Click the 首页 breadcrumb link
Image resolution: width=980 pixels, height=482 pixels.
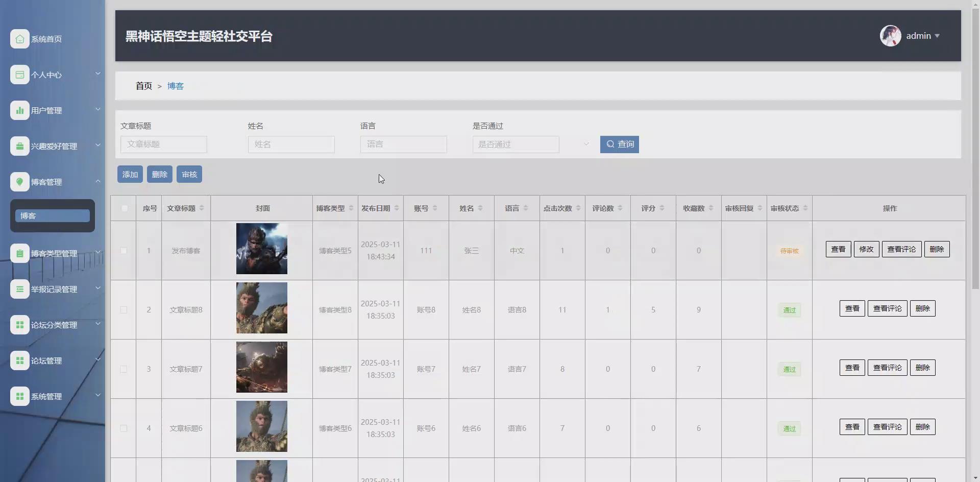(144, 86)
